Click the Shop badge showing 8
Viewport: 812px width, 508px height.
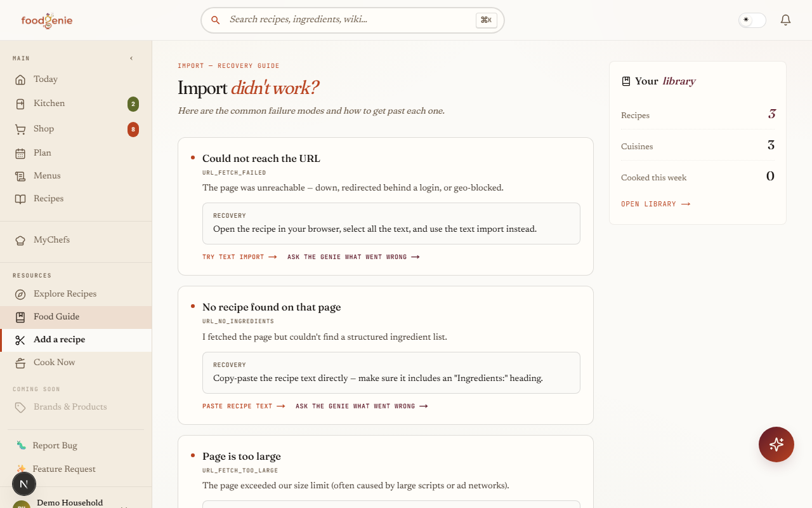point(133,130)
